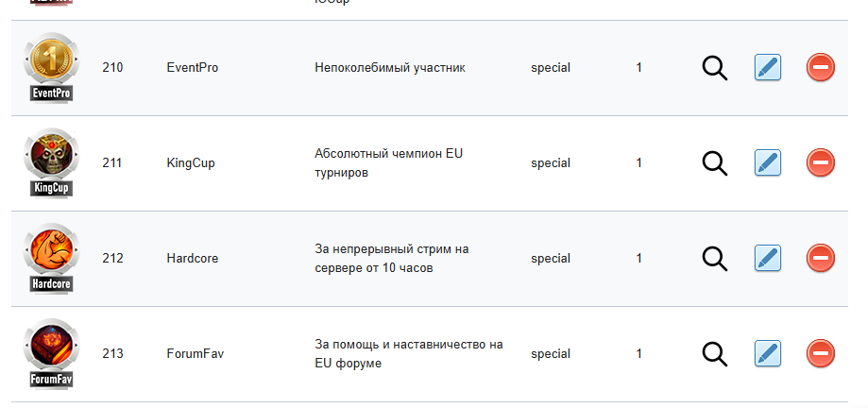Select the ForumFav description text

pos(409,353)
